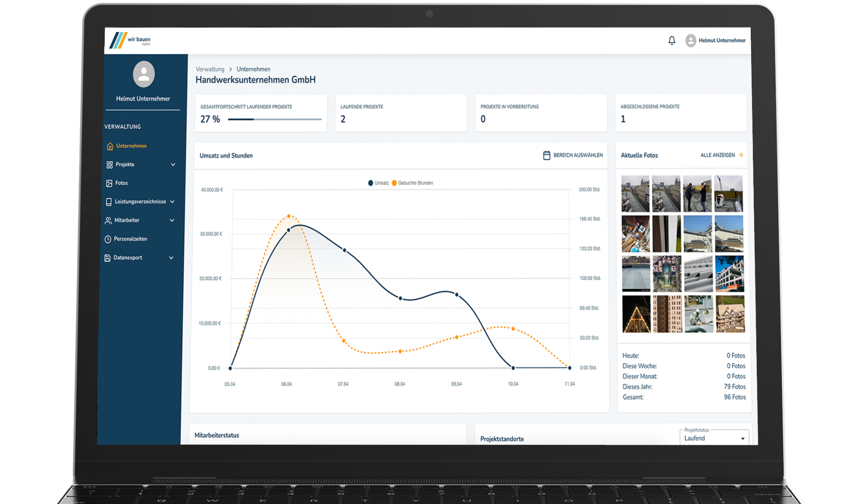Click the '79 Fotos' value for Dieses Jahr
Viewport: 858px width, 504px height.
[735, 387]
